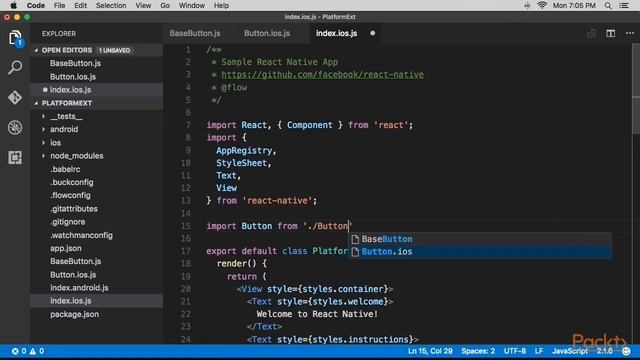Collapse the Open Editors section
This screenshot has width=640, height=360.
tap(36, 50)
